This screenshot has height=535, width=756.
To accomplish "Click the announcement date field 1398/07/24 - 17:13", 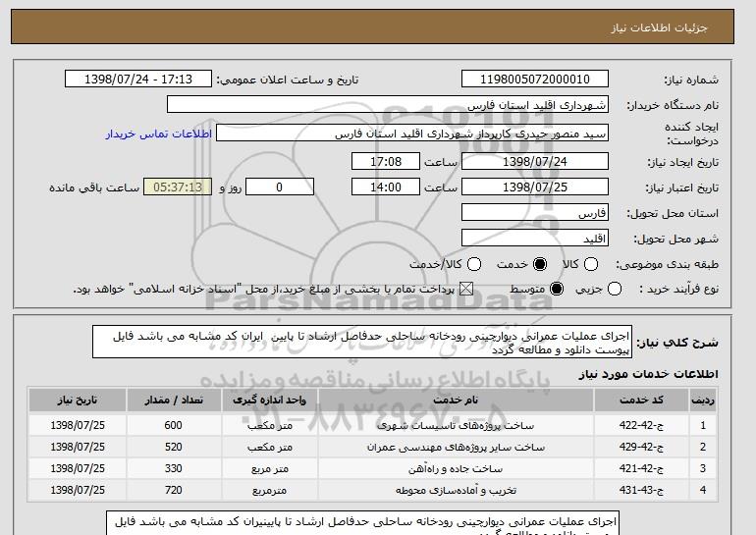I will pyautogui.click(x=138, y=80).
